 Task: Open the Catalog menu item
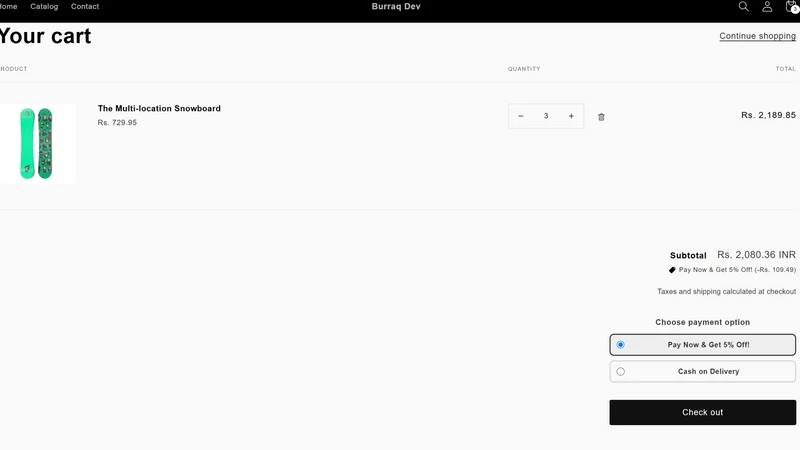44,7
